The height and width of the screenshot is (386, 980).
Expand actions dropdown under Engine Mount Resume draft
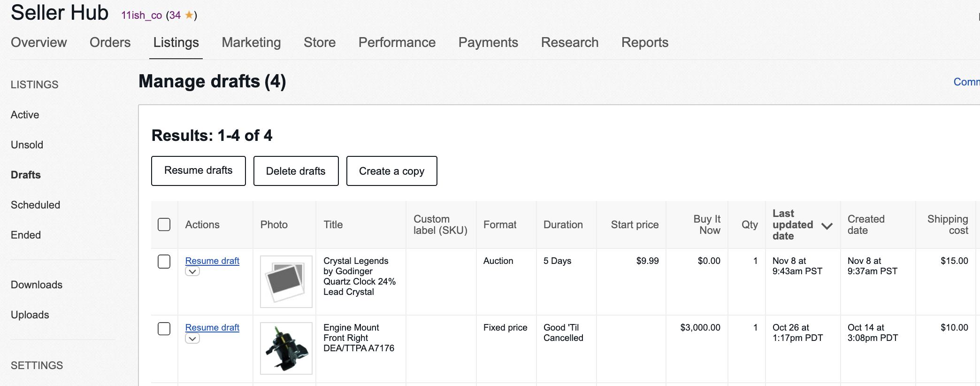coord(192,339)
